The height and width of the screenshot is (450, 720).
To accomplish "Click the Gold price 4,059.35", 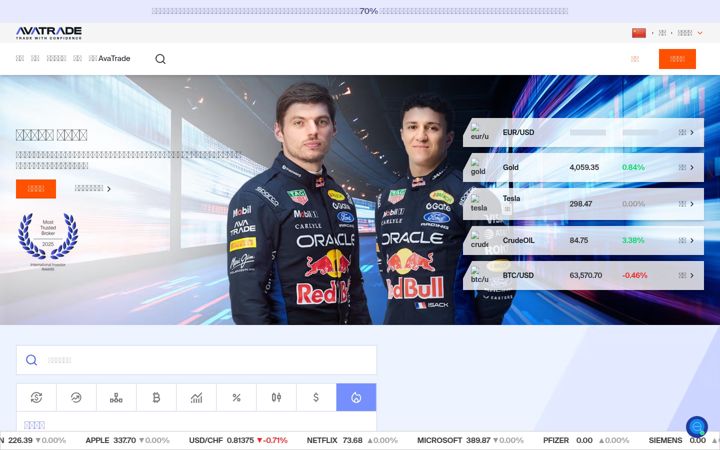I will (584, 167).
